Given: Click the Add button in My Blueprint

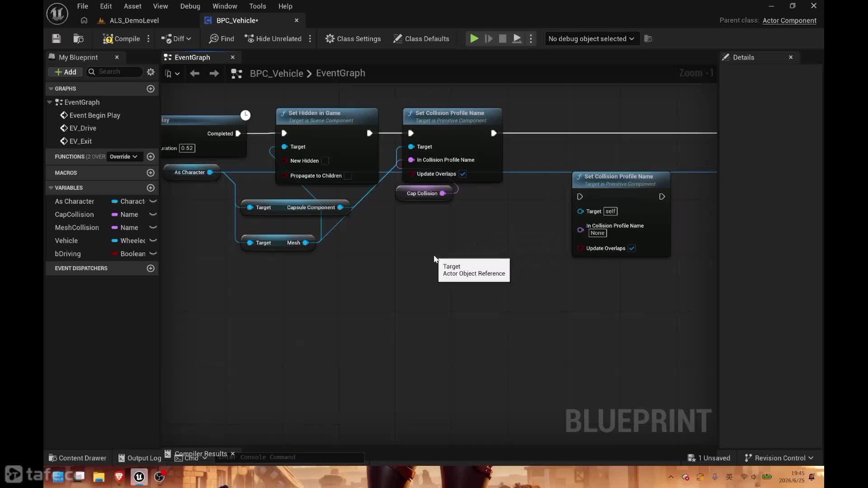Looking at the screenshot, I should (66, 72).
